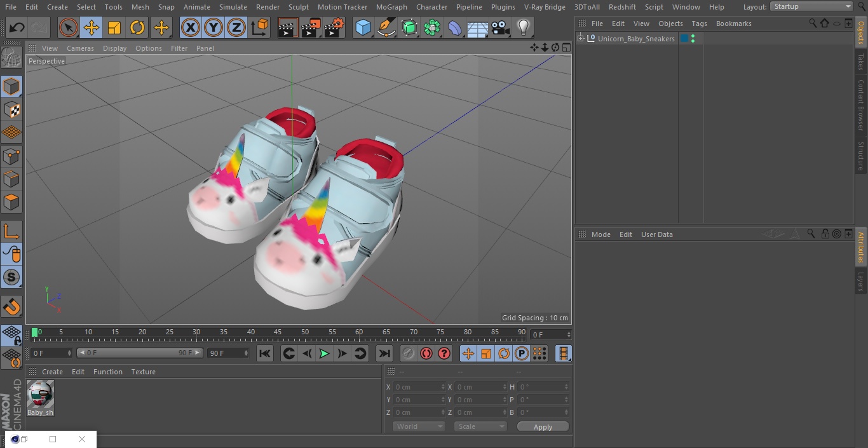Click the preview range slider bar
The height and width of the screenshot is (448, 868).
click(x=140, y=353)
